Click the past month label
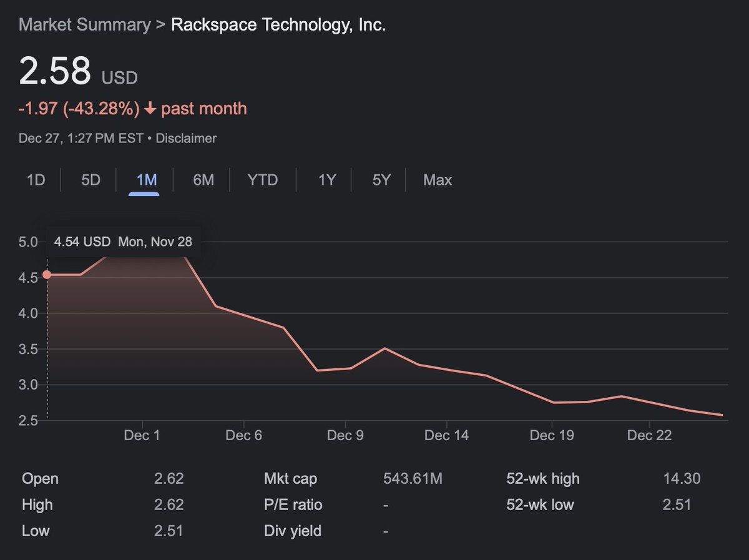The height and width of the screenshot is (560, 749). [x=204, y=109]
